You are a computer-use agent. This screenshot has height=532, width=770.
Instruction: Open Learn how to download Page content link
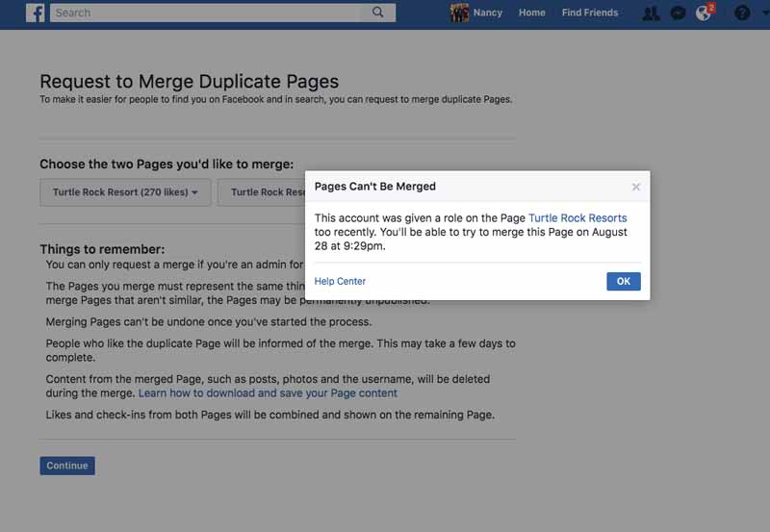(268, 393)
